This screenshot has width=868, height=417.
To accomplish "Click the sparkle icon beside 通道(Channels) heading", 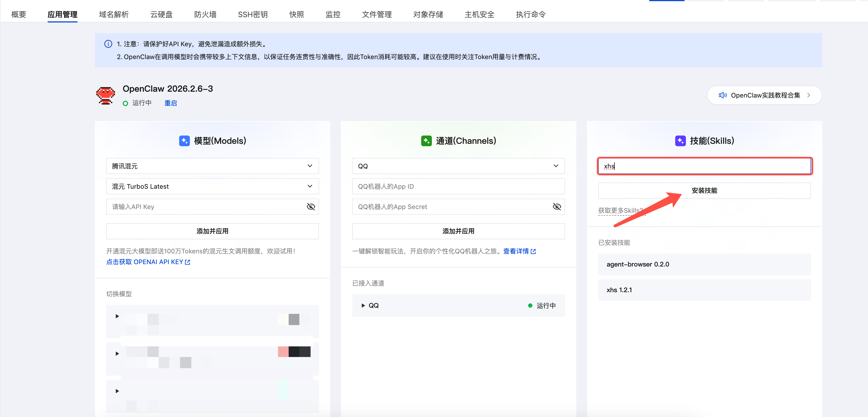I will click(426, 141).
